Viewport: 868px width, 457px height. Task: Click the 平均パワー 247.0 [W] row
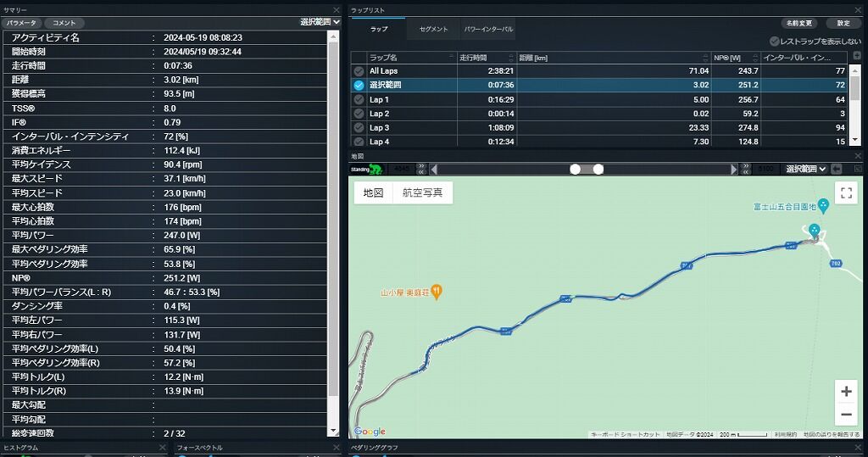[165, 236]
